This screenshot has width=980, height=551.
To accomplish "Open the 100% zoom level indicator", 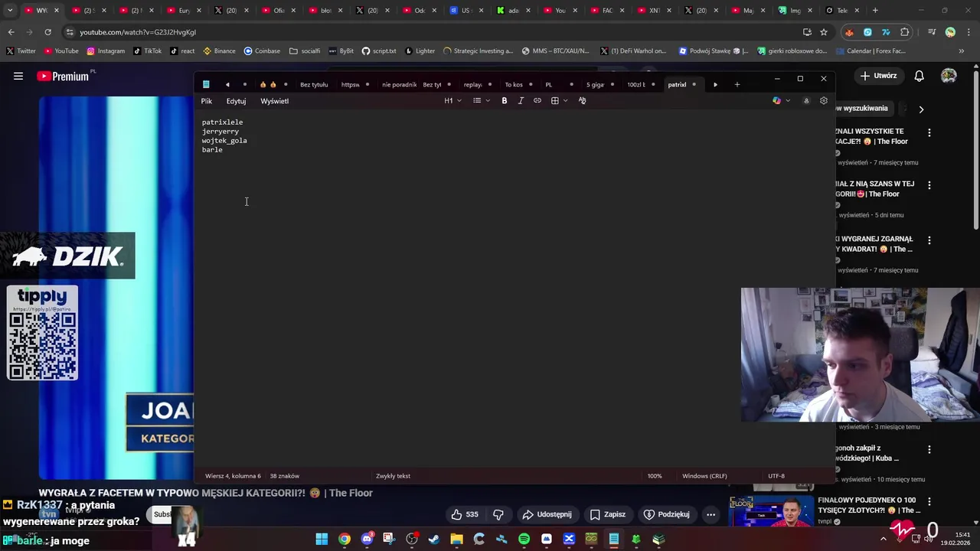I will [x=655, y=476].
